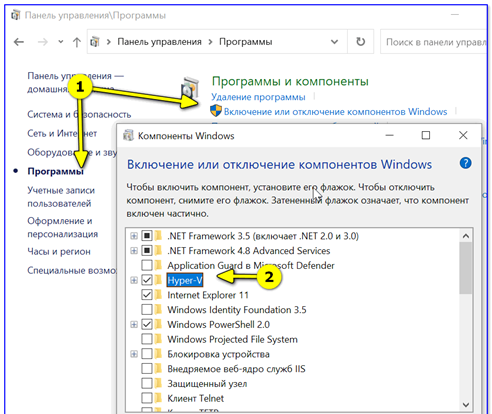Click the components list scrollbar thumb
492x414 pixels.
click(466, 268)
